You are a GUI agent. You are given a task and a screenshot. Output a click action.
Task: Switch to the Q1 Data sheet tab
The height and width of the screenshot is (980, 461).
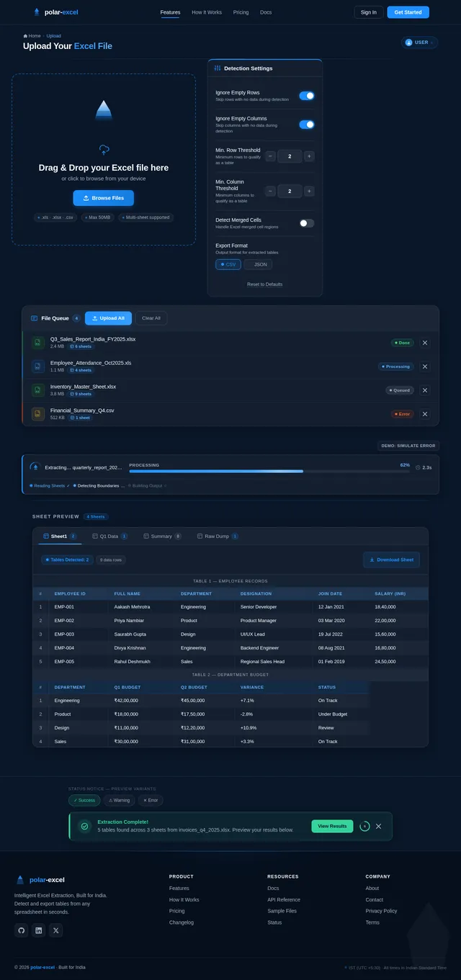(109, 536)
